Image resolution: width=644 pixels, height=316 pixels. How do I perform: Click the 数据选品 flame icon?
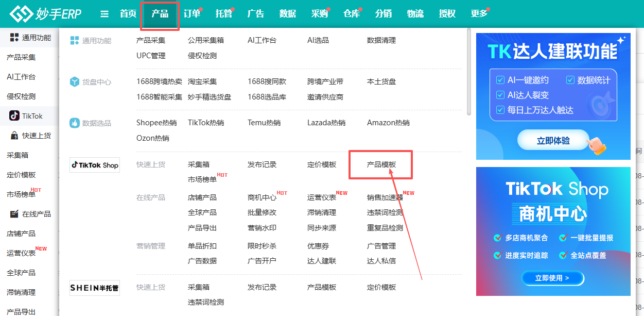click(x=75, y=123)
